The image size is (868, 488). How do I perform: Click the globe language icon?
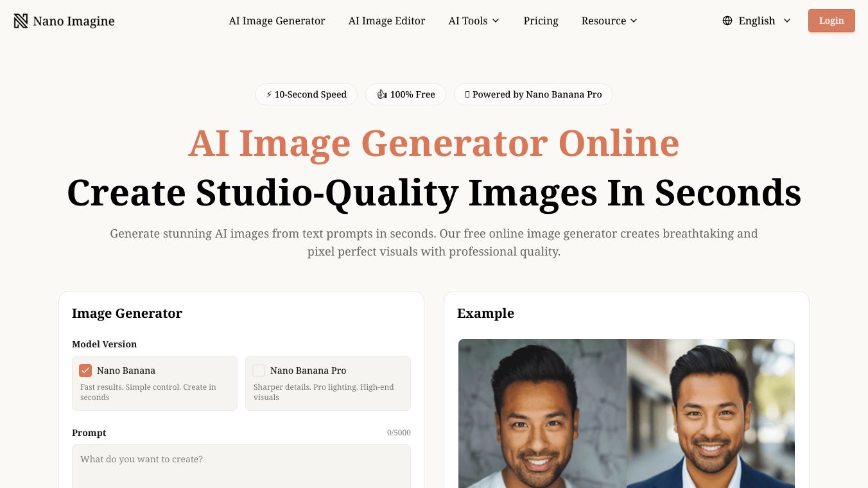727,21
